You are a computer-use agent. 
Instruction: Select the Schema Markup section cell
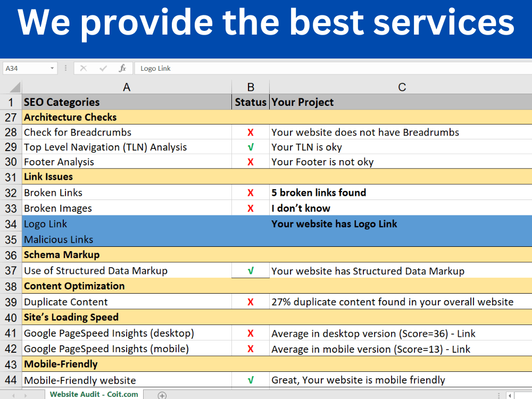pos(127,255)
